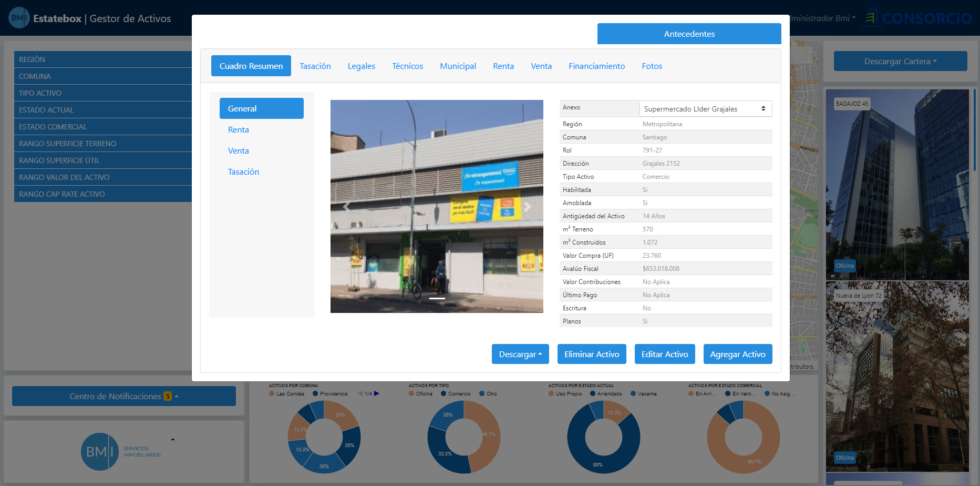Toggle Otro legend in Activos por Tipo

pyautogui.click(x=488, y=393)
